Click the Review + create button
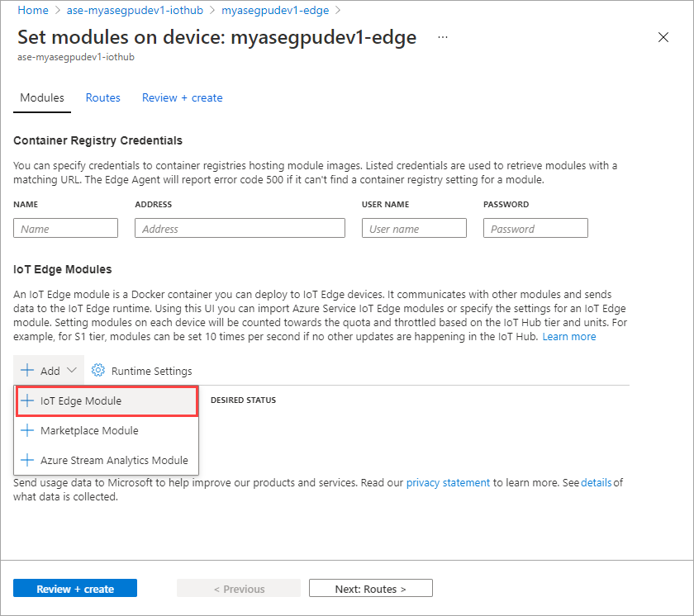Screen dimensions: 694x616 click(74, 587)
